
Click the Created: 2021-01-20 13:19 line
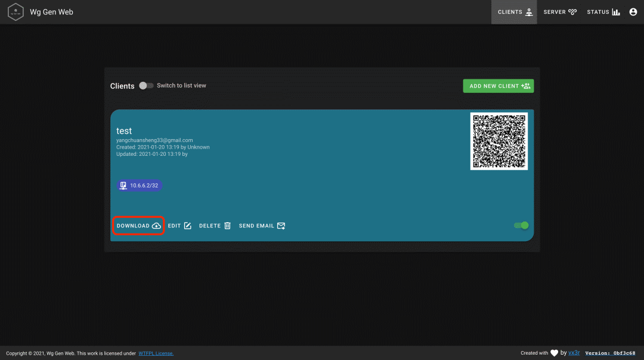(163, 147)
